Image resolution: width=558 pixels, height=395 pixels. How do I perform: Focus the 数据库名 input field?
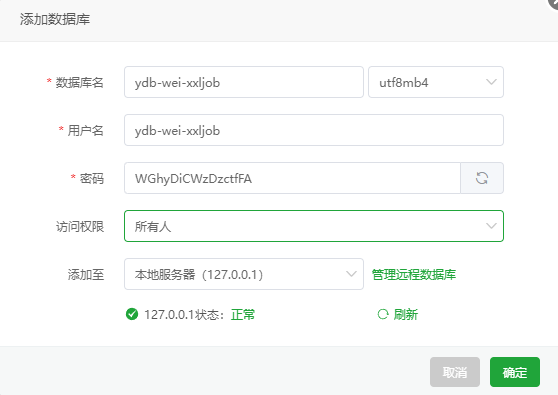point(244,82)
